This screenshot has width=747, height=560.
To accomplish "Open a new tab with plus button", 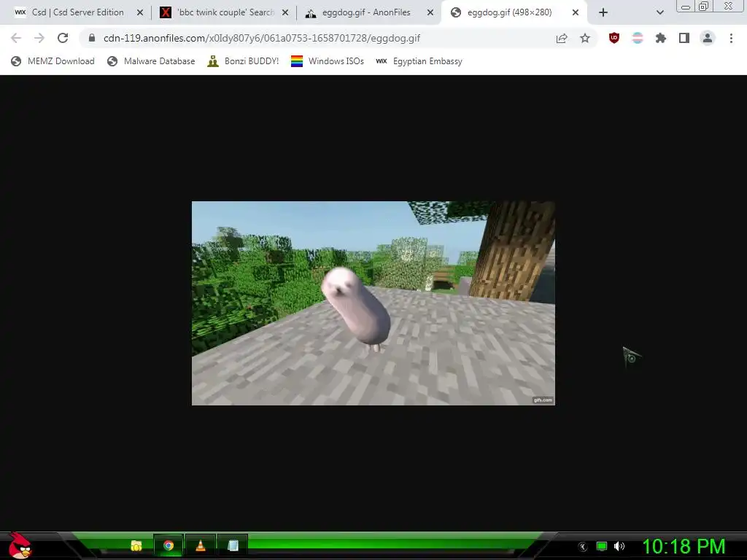I will 603,12.
